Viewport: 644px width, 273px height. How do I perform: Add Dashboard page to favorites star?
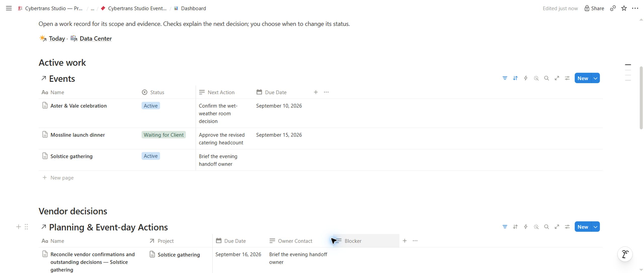click(x=624, y=8)
